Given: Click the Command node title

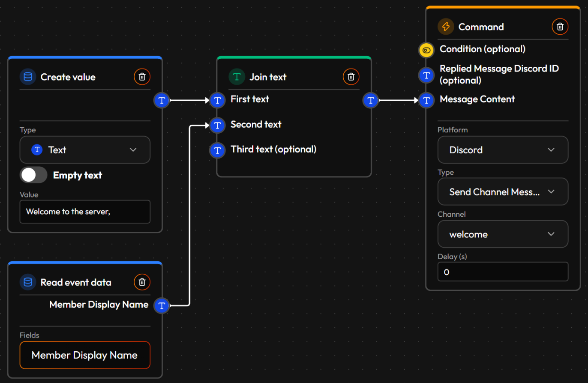Looking at the screenshot, I should pos(481,27).
